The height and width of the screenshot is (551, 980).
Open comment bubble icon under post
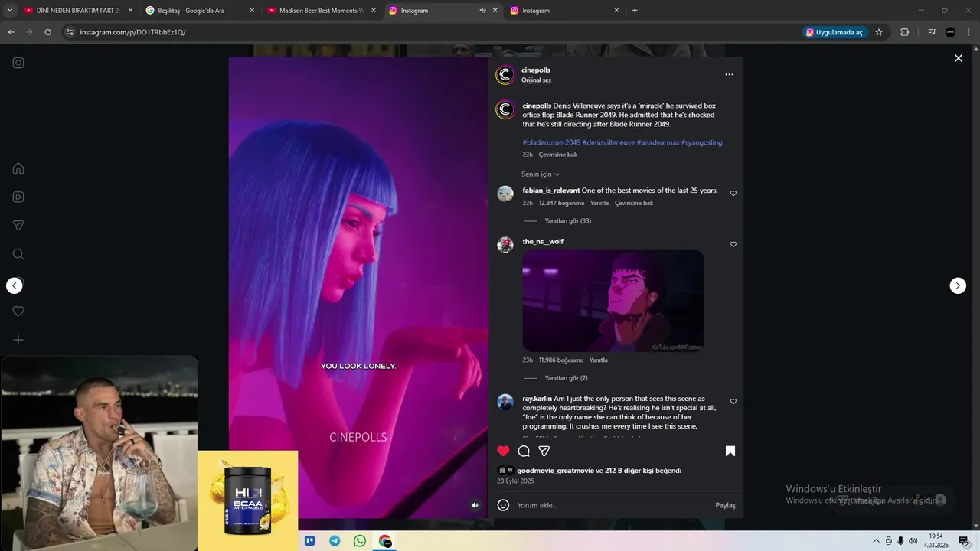point(524,451)
